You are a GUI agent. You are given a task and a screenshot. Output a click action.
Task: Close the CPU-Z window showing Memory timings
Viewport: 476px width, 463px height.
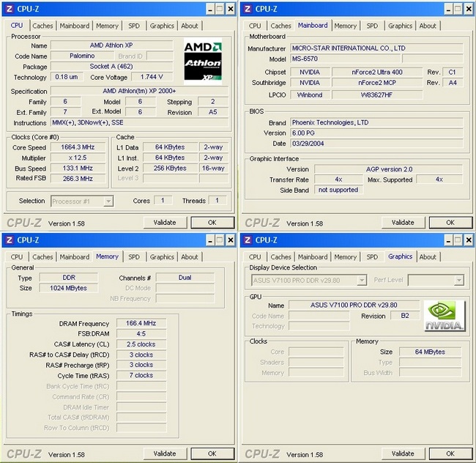pyautogui.click(x=228, y=240)
